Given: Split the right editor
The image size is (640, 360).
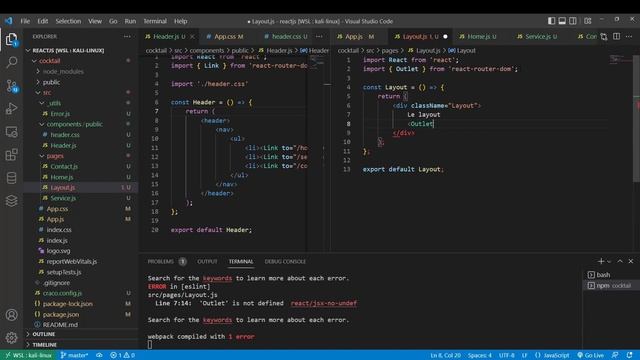Looking at the screenshot, I should coord(616,37).
